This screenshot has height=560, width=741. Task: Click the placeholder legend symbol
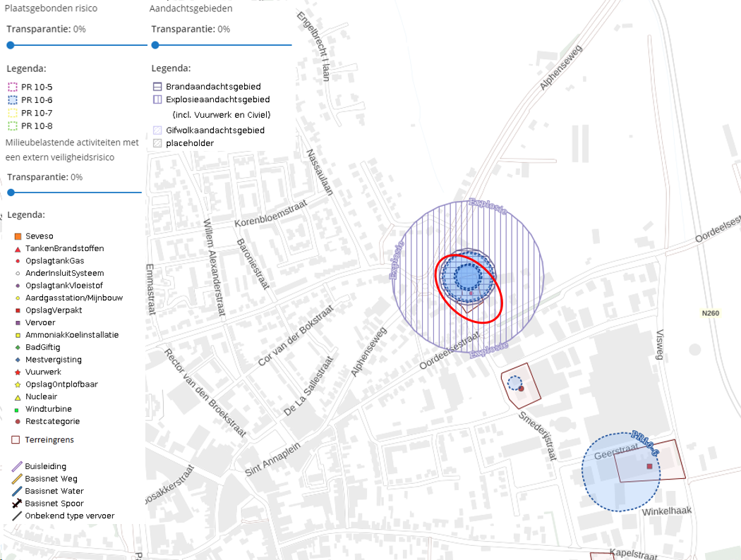coord(157,143)
